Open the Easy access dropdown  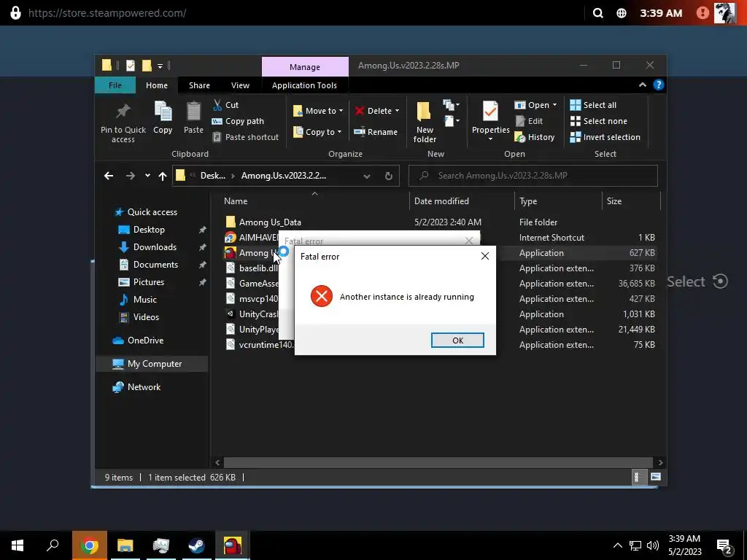point(452,121)
